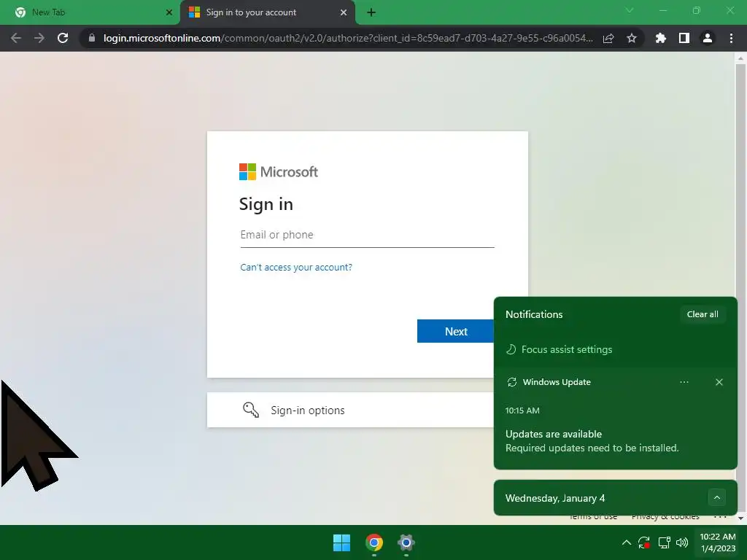Image resolution: width=747 pixels, height=560 pixels.
Task: Click the address bar URL
Action: click(348, 38)
